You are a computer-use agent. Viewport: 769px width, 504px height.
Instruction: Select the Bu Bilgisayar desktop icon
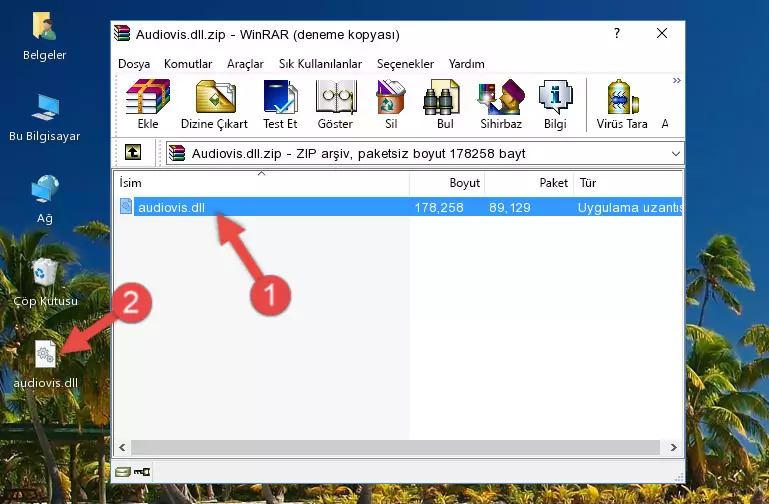[x=45, y=118]
